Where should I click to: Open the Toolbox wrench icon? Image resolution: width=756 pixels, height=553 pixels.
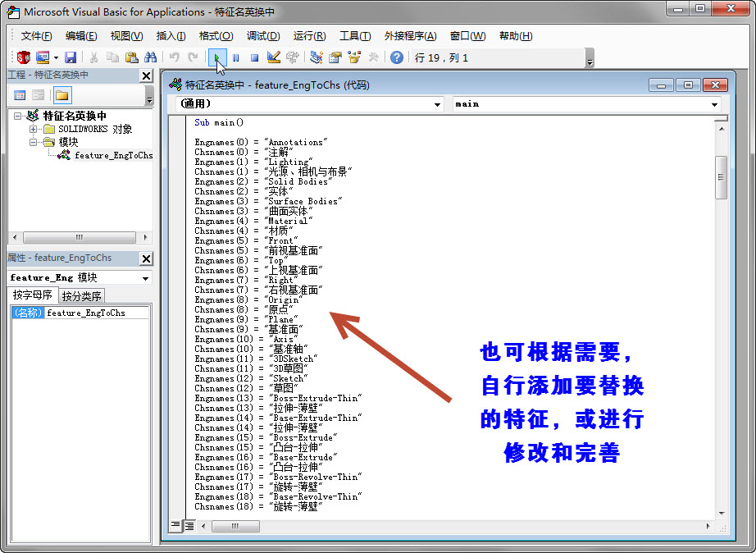(373, 57)
